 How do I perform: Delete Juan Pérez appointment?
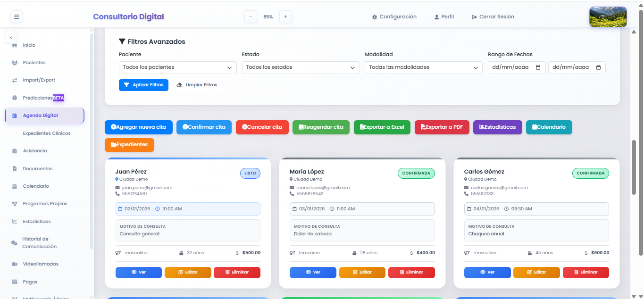tap(237, 272)
